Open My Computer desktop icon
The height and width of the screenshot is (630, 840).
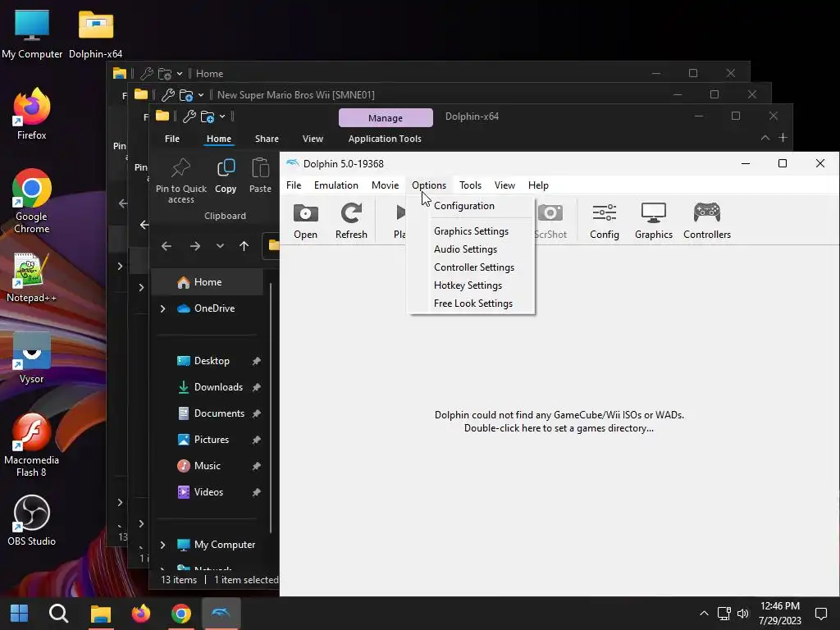coord(32,34)
